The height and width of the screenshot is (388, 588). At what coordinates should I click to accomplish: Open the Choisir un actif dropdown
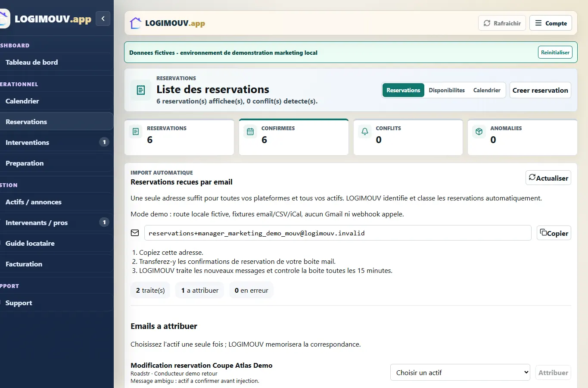click(x=460, y=372)
